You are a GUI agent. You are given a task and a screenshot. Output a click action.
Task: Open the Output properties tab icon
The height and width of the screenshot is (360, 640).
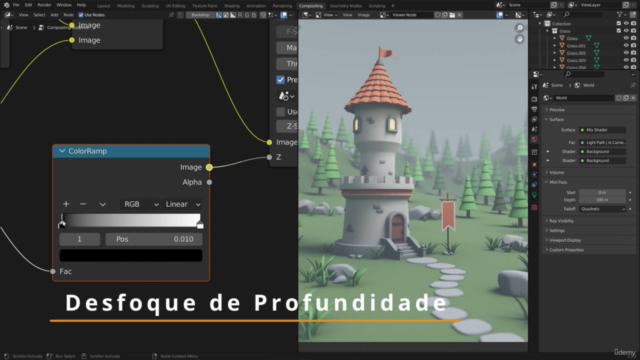[534, 109]
